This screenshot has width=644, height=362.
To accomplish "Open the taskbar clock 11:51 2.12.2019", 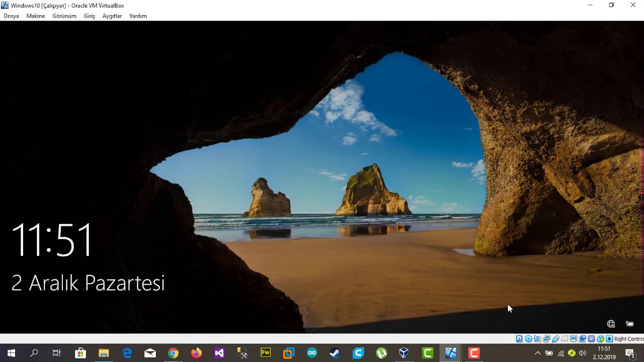I will tap(604, 353).
